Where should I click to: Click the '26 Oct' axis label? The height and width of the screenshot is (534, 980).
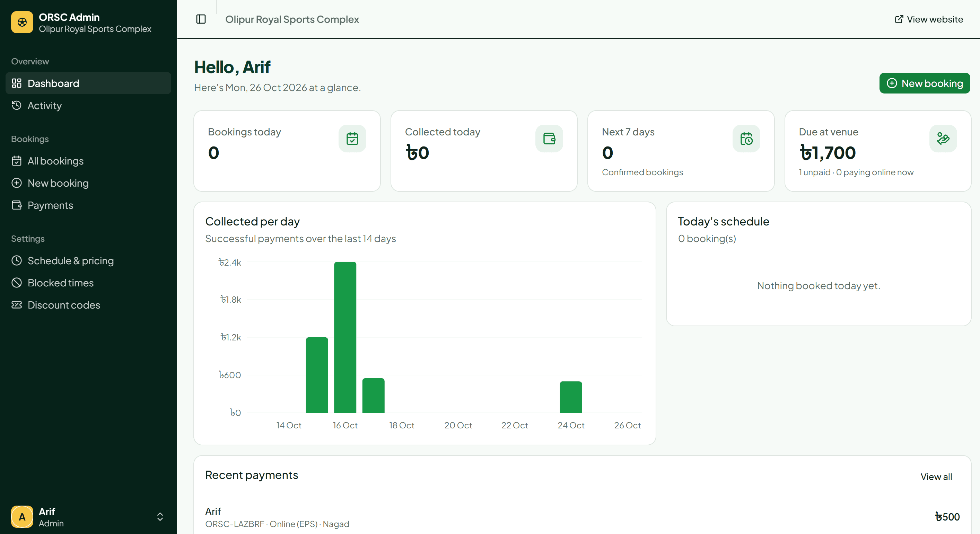point(627,425)
